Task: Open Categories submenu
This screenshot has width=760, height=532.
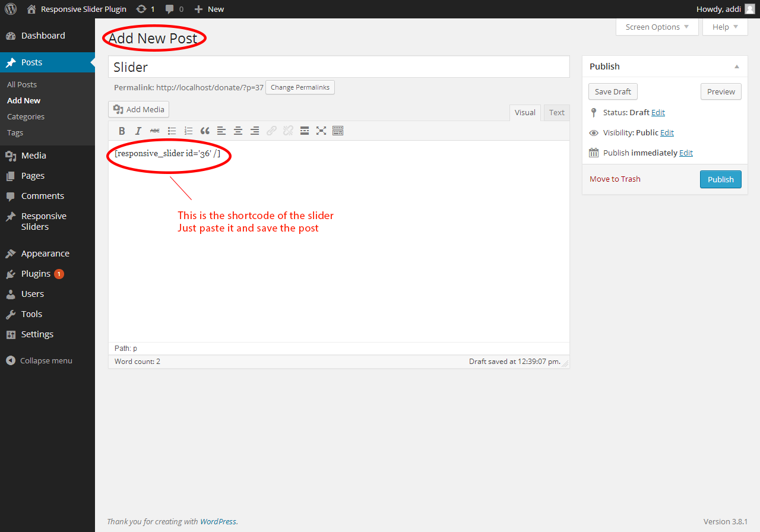Action: coord(26,117)
